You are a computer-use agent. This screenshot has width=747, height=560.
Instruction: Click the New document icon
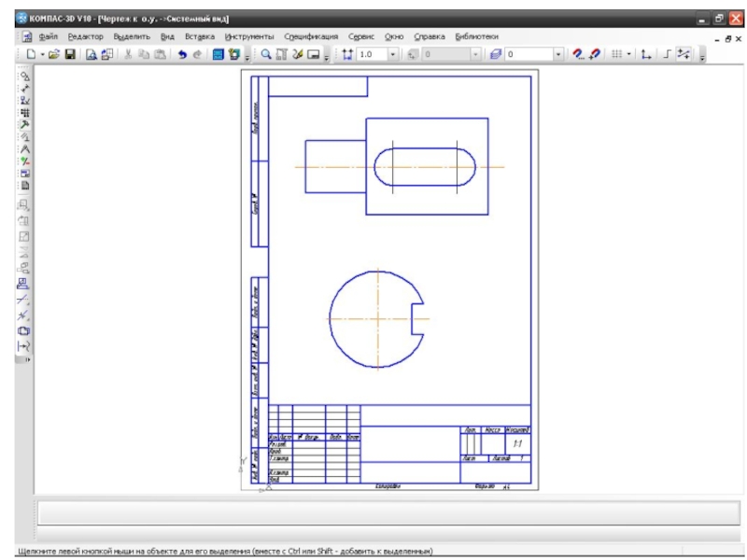click(x=30, y=55)
